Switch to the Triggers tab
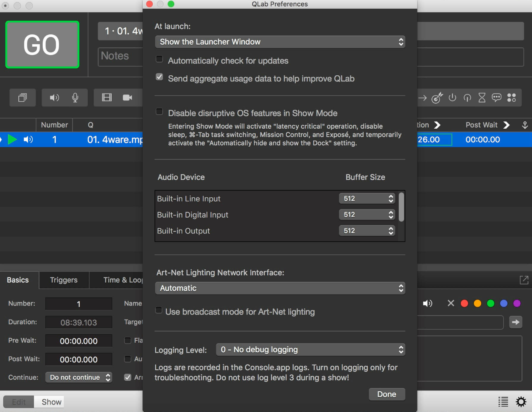 point(64,280)
